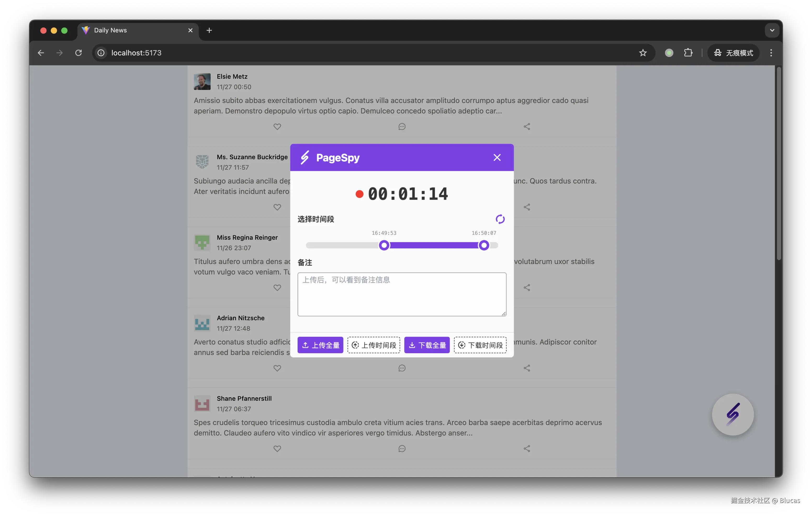Viewport: 812px width, 516px height.
Task: Share Shane Pfannerstill's post
Action: pos(527,449)
